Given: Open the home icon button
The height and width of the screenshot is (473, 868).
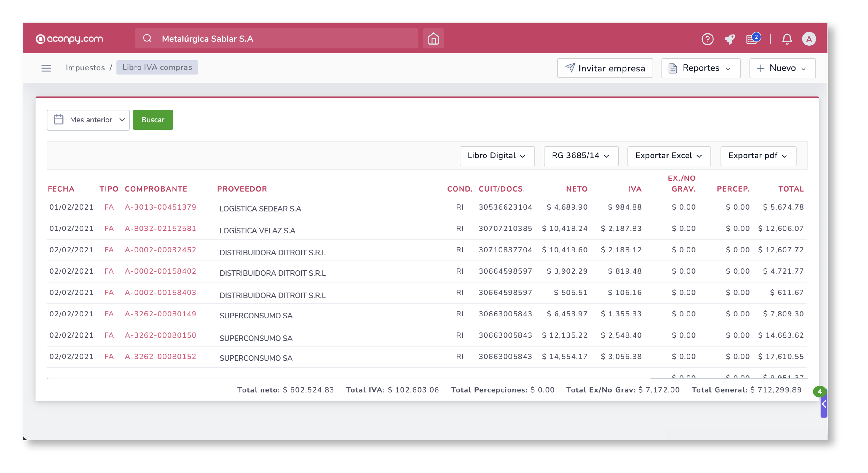Looking at the screenshot, I should click(x=433, y=38).
